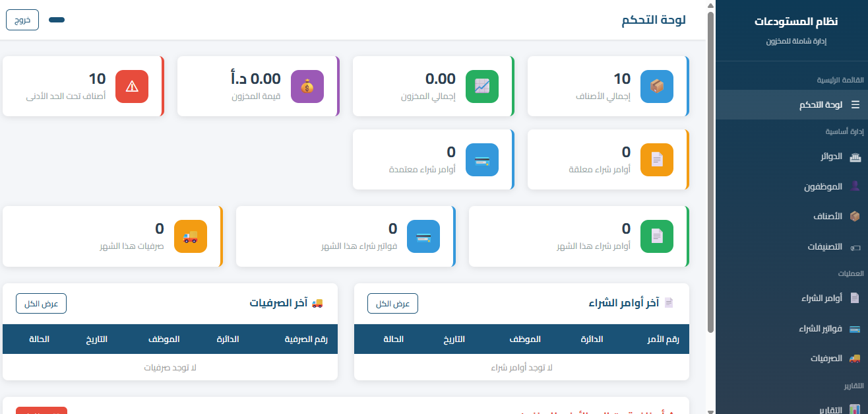The width and height of the screenshot is (868, 414).
Task: Click the orange truck icon صرفيات هذا الشهر
Action: [191, 236]
